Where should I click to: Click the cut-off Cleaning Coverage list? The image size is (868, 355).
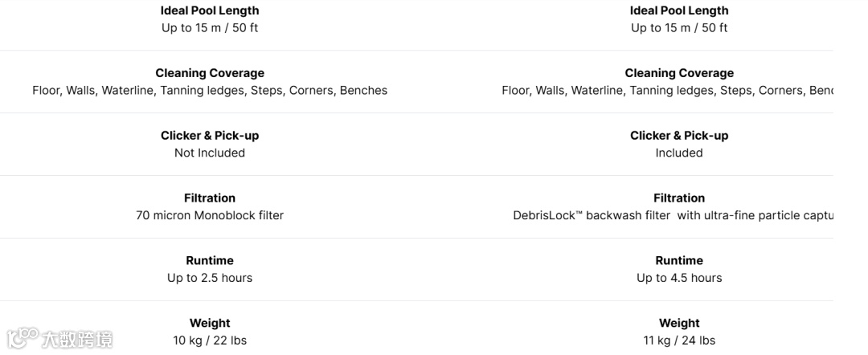667,90
